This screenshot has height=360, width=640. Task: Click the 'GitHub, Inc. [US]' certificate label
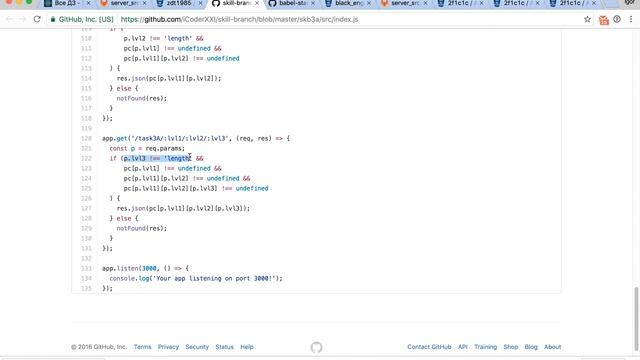tap(86, 19)
